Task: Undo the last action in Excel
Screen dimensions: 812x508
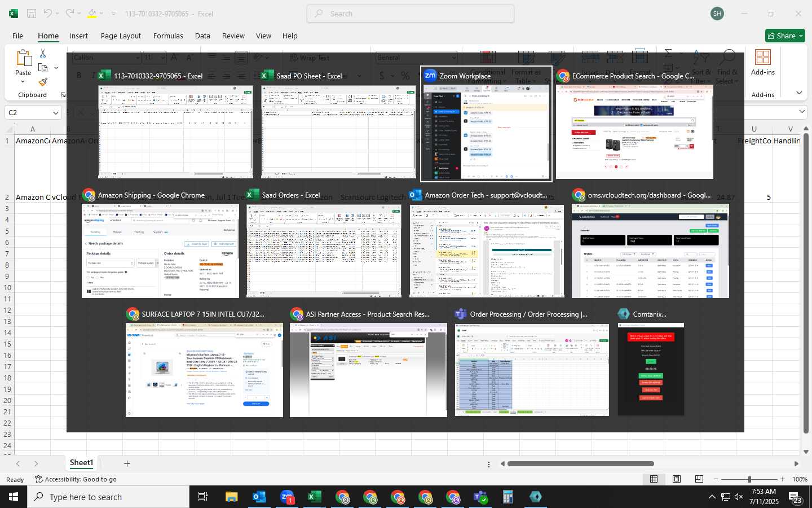Action: pyautogui.click(x=48, y=14)
